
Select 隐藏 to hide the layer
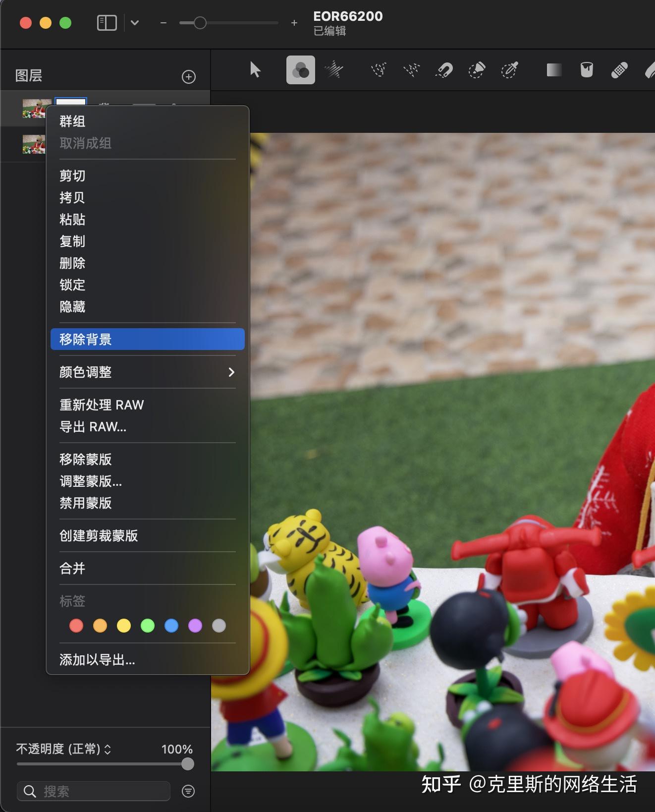coord(148,307)
